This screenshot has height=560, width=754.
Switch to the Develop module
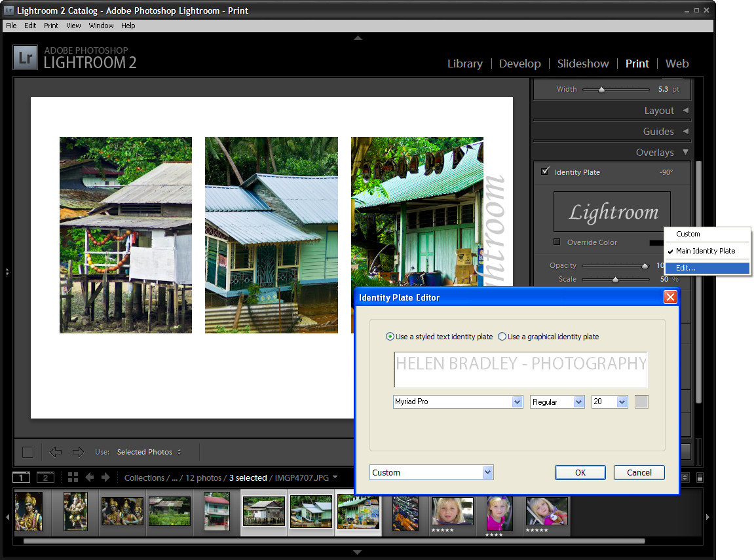point(520,64)
